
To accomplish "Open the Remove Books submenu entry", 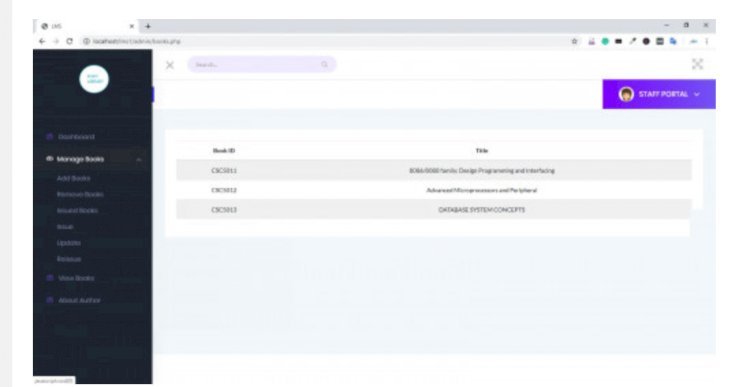I will click(x=80, y=195).
